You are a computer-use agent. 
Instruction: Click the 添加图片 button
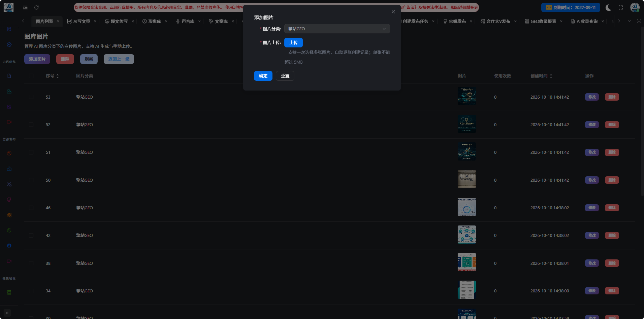37,59
